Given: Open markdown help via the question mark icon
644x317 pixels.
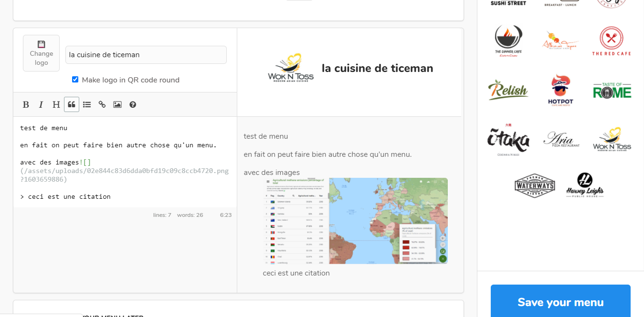Looking at the screenshot, I should [133, 104].
